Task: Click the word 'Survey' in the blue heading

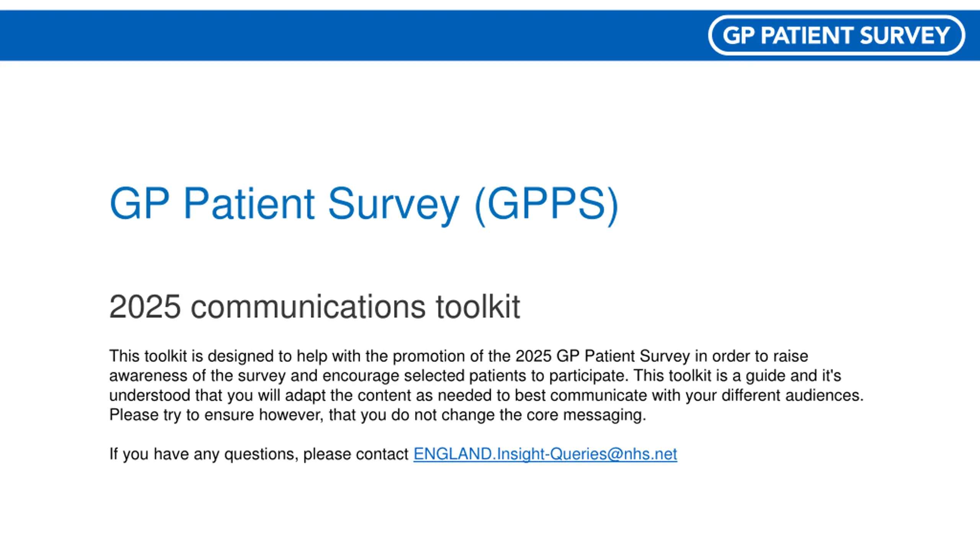Action: [x=394, y=206]
